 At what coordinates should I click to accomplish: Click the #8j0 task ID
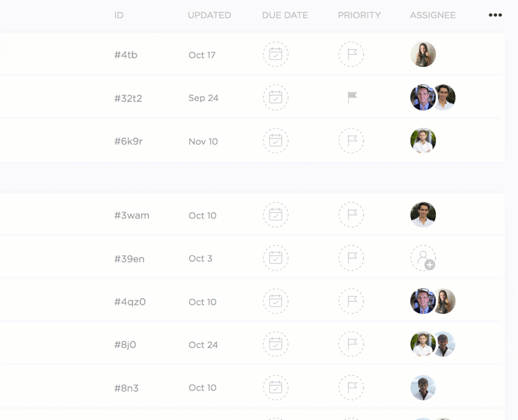[x=125, y=345]
